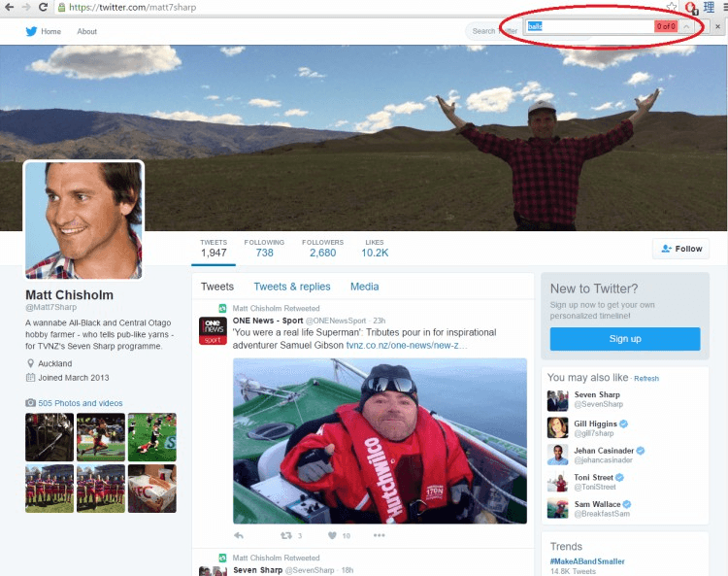Open Matt Chisholm's profile photo
Screen dimensions: 728x576
(x=84, y=220)
